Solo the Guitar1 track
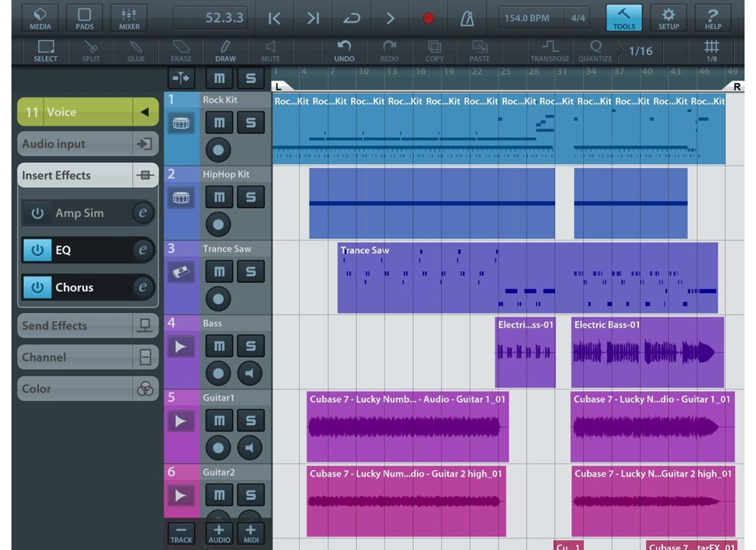756x550 pixels. click(250, 421)
